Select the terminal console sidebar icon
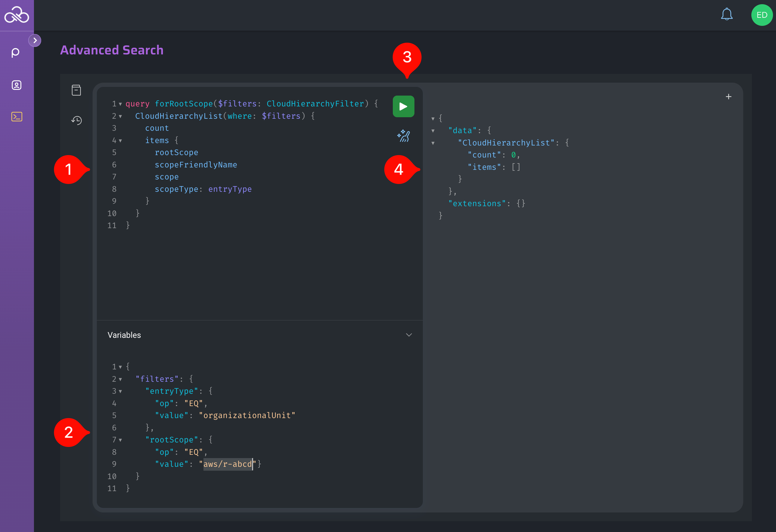Viewport: 776px width, 532px height. (17, 117)
